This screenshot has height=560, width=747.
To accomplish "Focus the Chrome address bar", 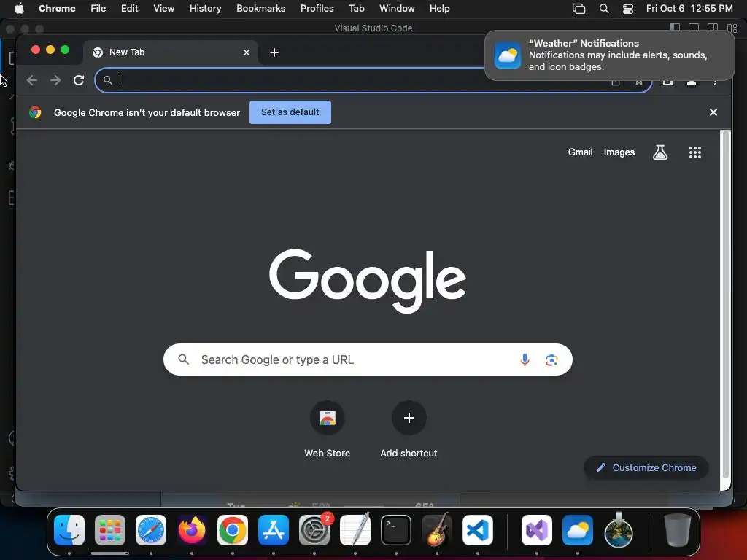I will coord(373,80).
